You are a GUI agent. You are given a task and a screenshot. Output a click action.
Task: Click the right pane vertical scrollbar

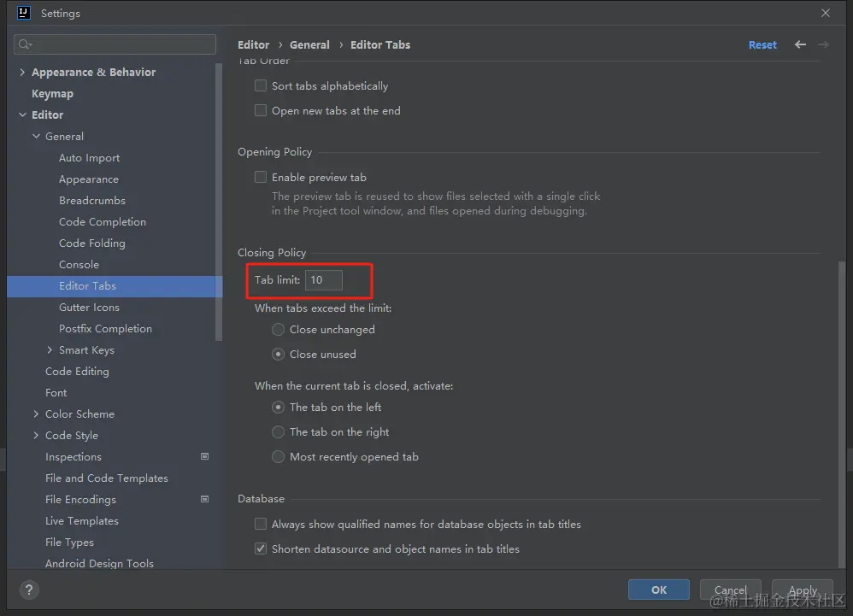842,414
